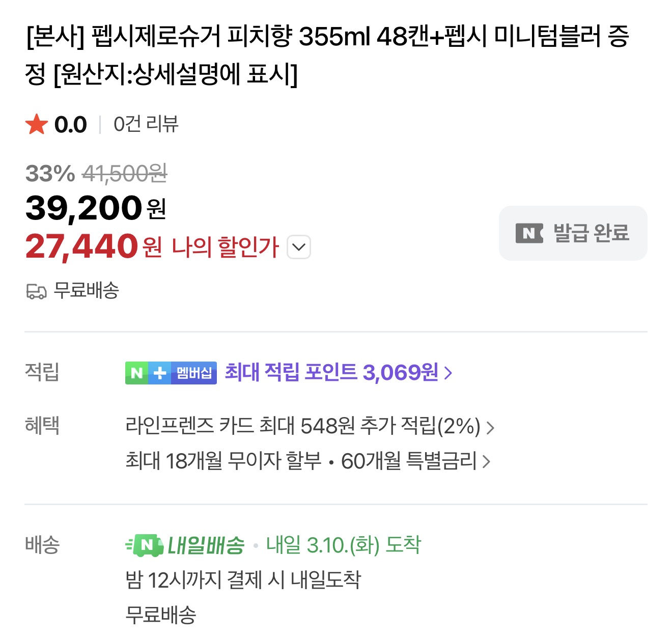This screenshot has width=672, height=636.
Task: Expand the 나의 할인가 dropdown arrow
Action: 299,247
